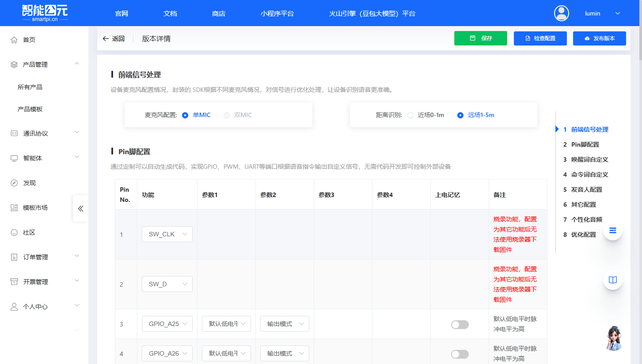Collapse the sidebar using the « control
642x364 pixels.
click(80, 209)
